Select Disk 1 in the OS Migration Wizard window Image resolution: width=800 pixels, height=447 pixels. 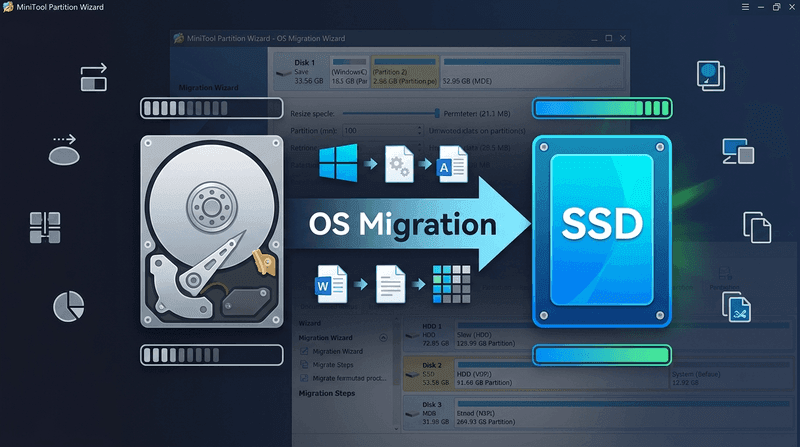coord(301,71)
